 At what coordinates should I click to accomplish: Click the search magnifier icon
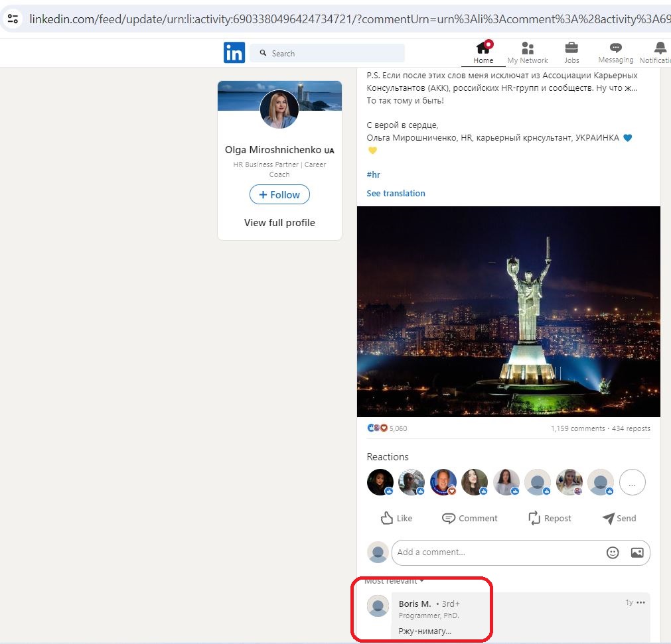point(263,53)
